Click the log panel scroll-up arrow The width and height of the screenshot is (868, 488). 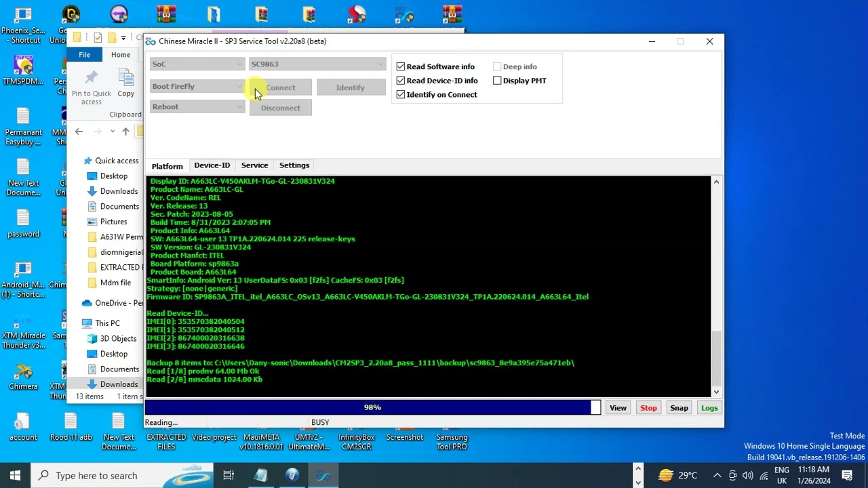[716, 182]
